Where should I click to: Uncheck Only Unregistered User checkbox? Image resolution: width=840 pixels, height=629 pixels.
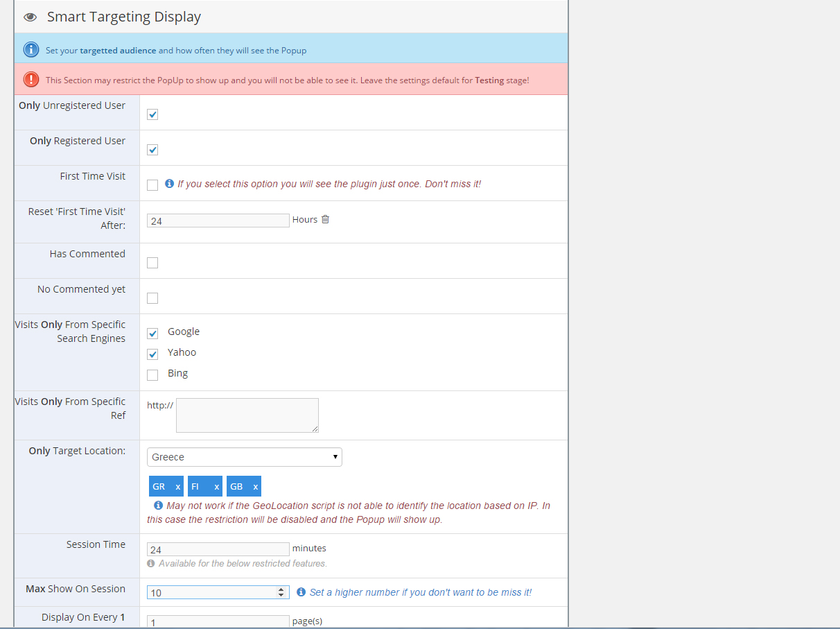coord(152,114)
